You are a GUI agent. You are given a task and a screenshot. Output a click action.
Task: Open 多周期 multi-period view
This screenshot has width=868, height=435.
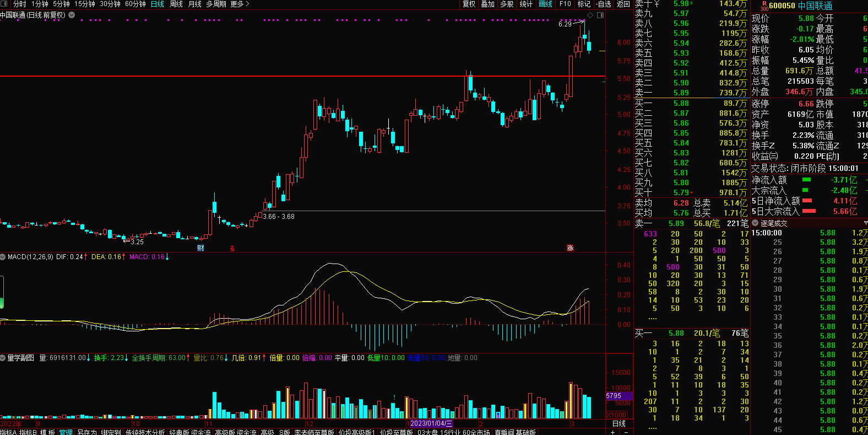coord(216,4)
